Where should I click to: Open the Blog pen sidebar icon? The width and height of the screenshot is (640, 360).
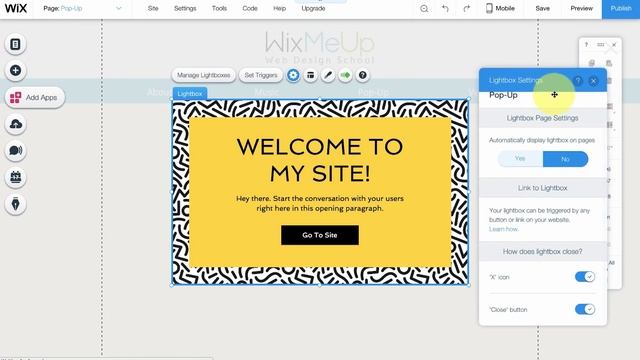coord(16,204)
